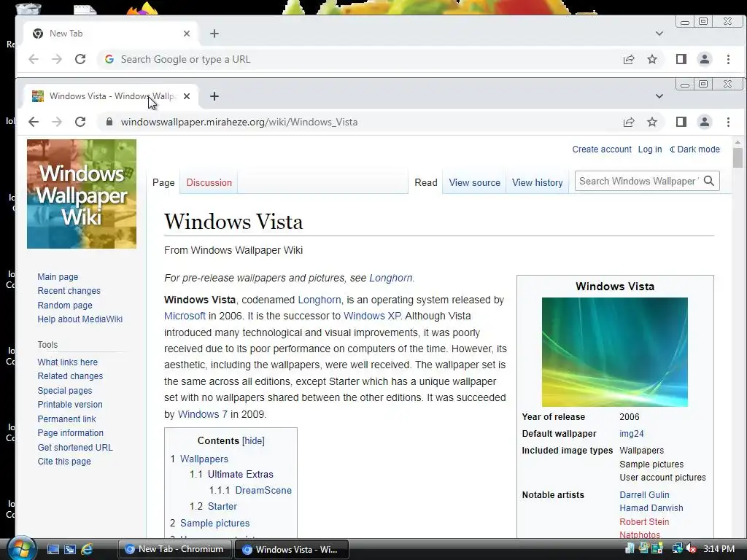Jump to Starter section in Contents

(222, 507)
